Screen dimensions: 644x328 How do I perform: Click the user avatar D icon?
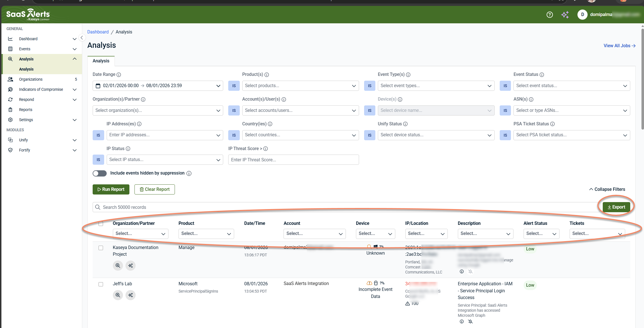click(583, 15)
